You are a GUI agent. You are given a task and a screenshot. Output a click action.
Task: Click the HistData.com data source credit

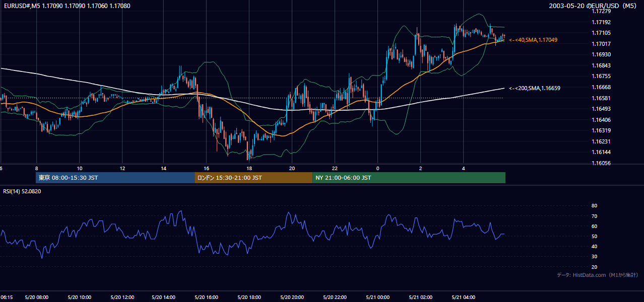pyautogui.click(x=598, y=275)
